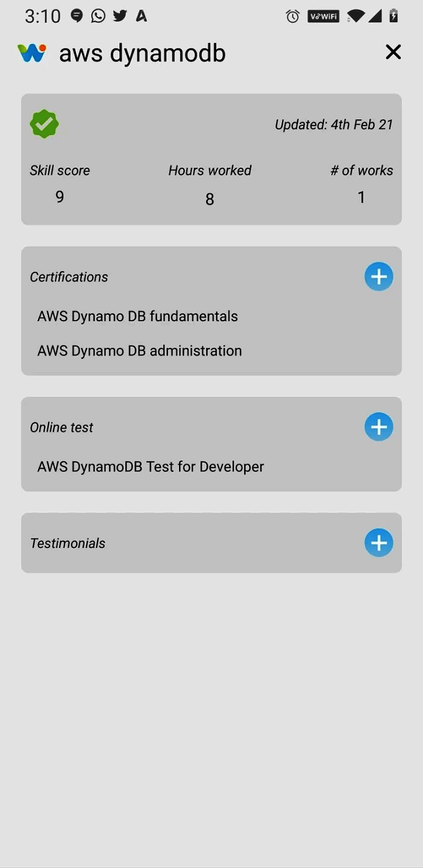The width and height of the screenshot is (423, 868).
Task: Tap the number of works count
Action: tap(361, 197)
